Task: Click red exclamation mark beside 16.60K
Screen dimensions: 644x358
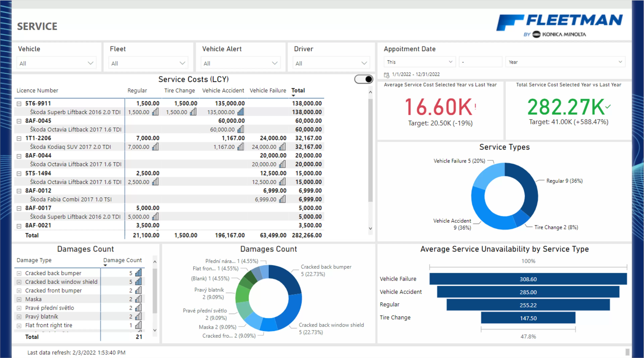Action: coord(475,107)
